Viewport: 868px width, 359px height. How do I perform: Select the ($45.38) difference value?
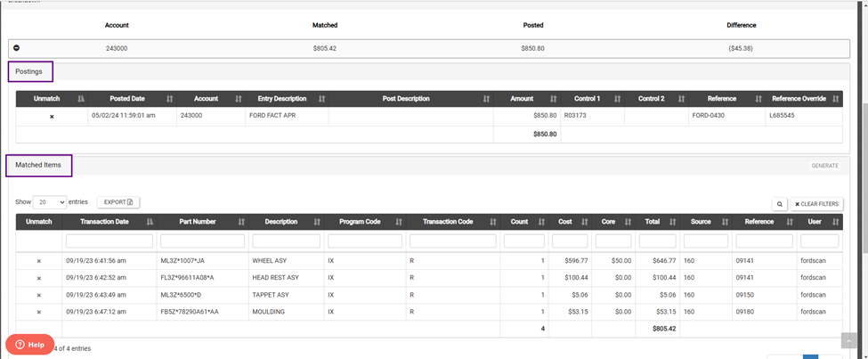click(741, 48)
